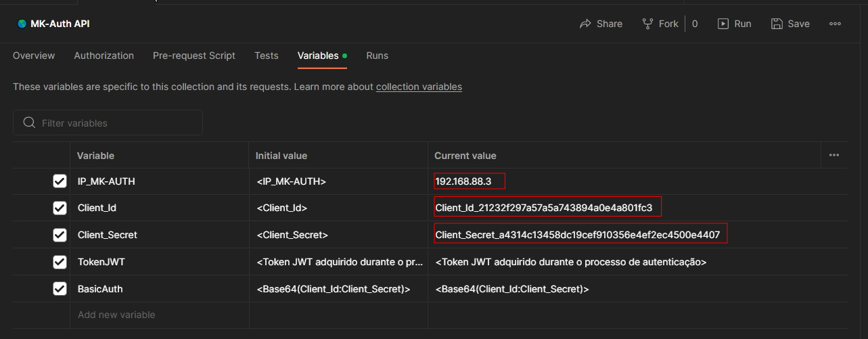Click the Share arrow icon
The image size is (868, 339).
click(586, 24)
